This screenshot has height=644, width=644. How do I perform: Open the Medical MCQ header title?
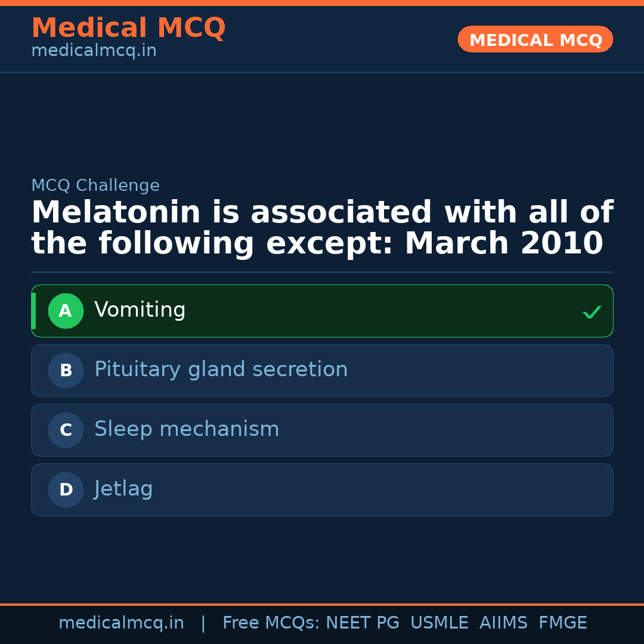pos(128,28)
